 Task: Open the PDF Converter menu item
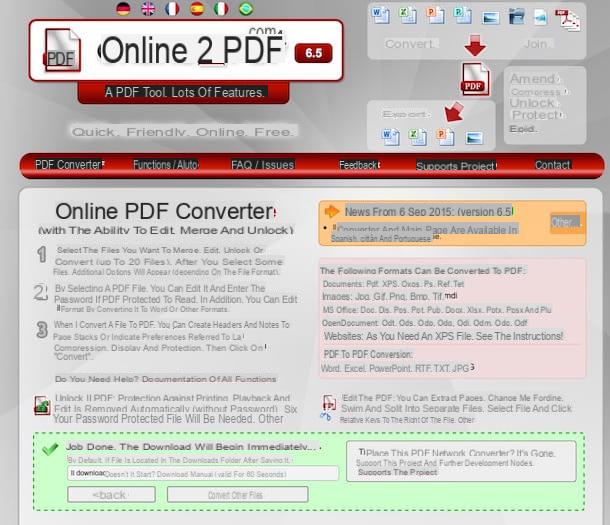tap(70, 165)
